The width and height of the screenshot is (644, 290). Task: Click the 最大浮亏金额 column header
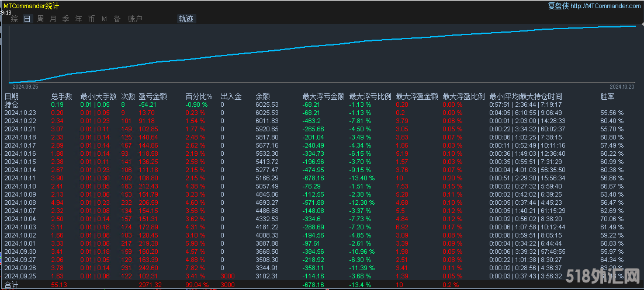click(x=323, y=96)
